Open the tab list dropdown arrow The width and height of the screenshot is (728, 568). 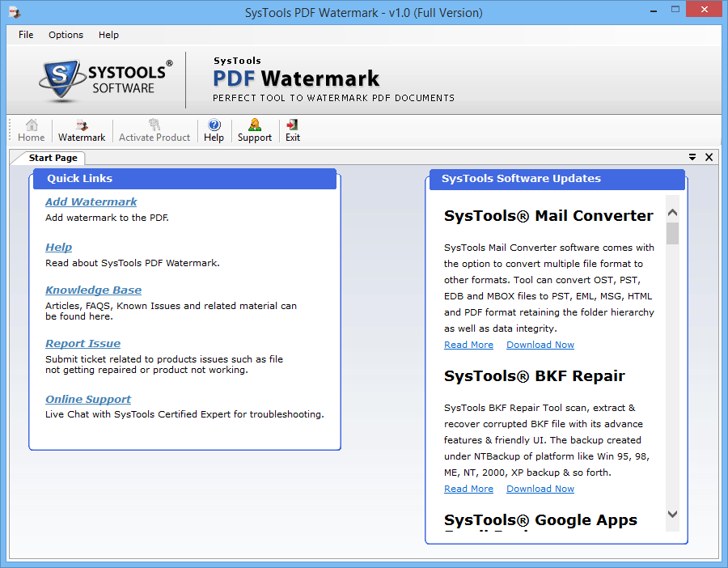tap(692, 157)
